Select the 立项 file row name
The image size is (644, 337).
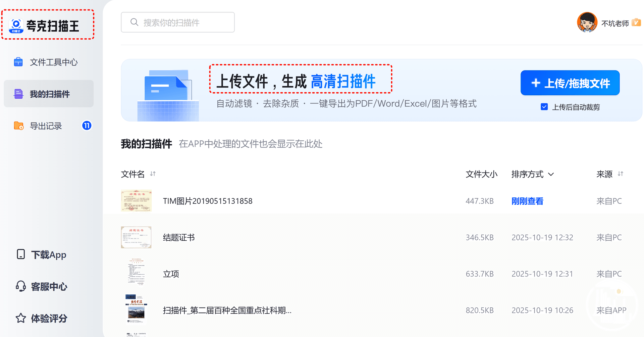coord(171,274)
